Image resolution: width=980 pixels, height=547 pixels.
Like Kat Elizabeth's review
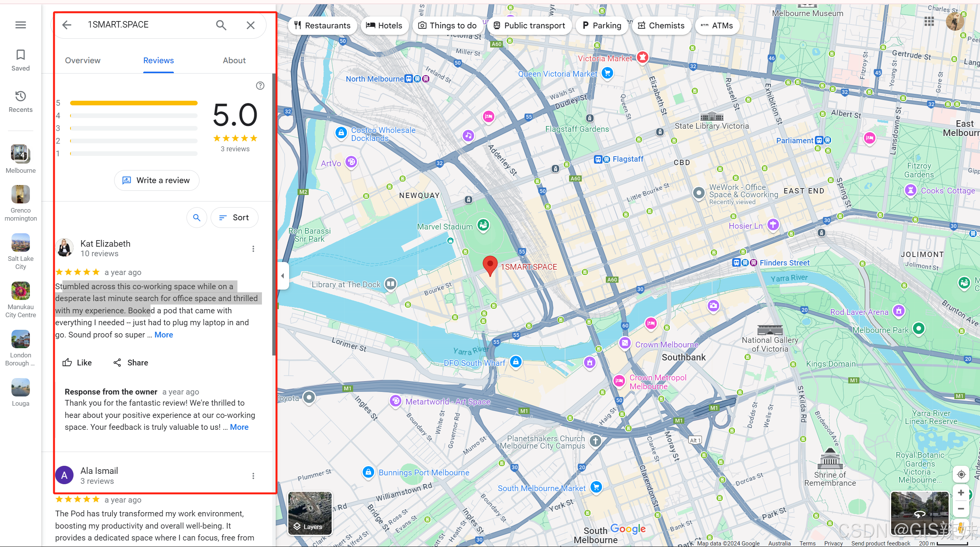click(x=77, y=362)
